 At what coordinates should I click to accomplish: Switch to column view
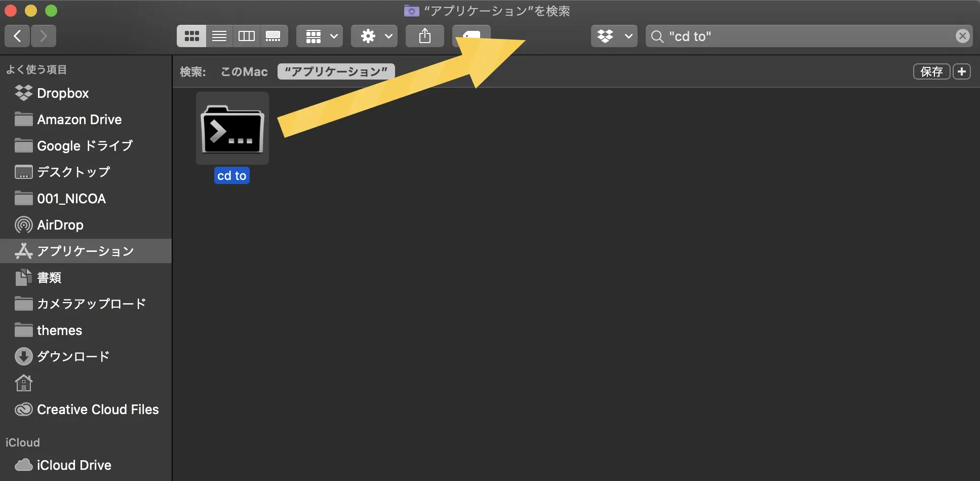click(x=247, y=36)
